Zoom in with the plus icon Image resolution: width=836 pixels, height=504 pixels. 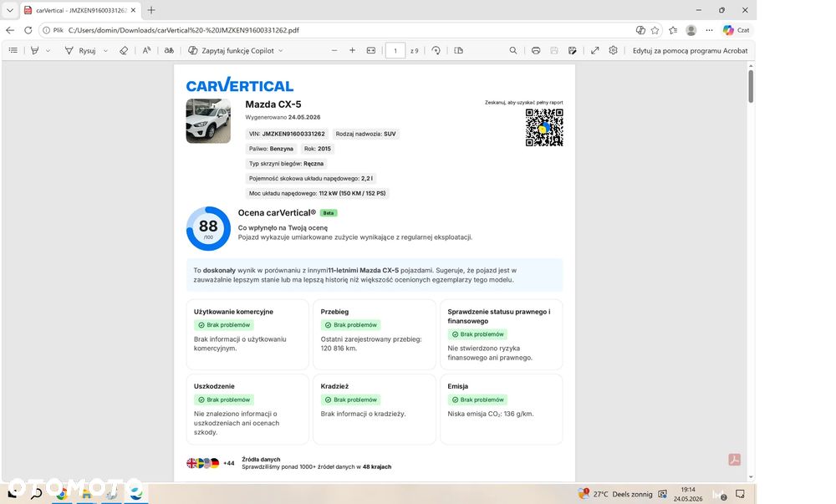pyautogui.click(x=353, y=51)
